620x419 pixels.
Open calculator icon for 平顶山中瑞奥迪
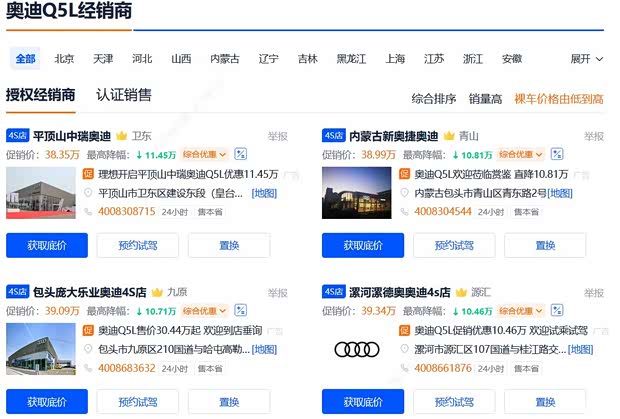[240, 154]
